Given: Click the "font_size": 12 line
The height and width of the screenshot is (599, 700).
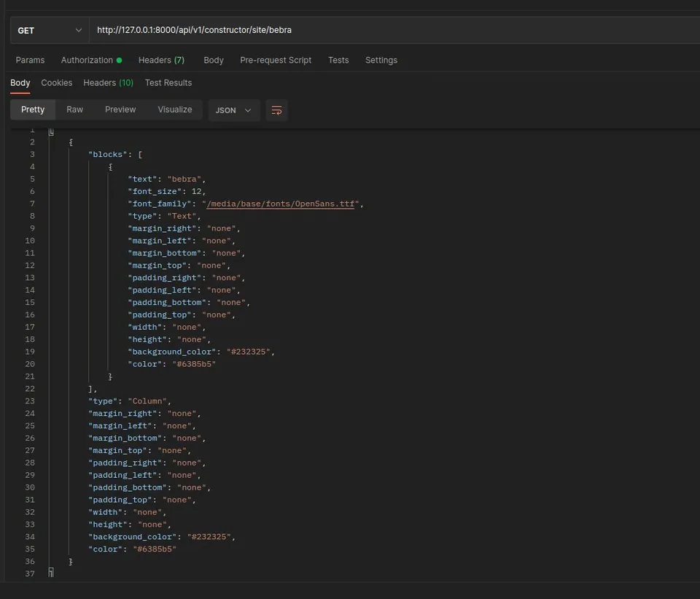Looking at the screenshot, I should click(x=166, y=192).
